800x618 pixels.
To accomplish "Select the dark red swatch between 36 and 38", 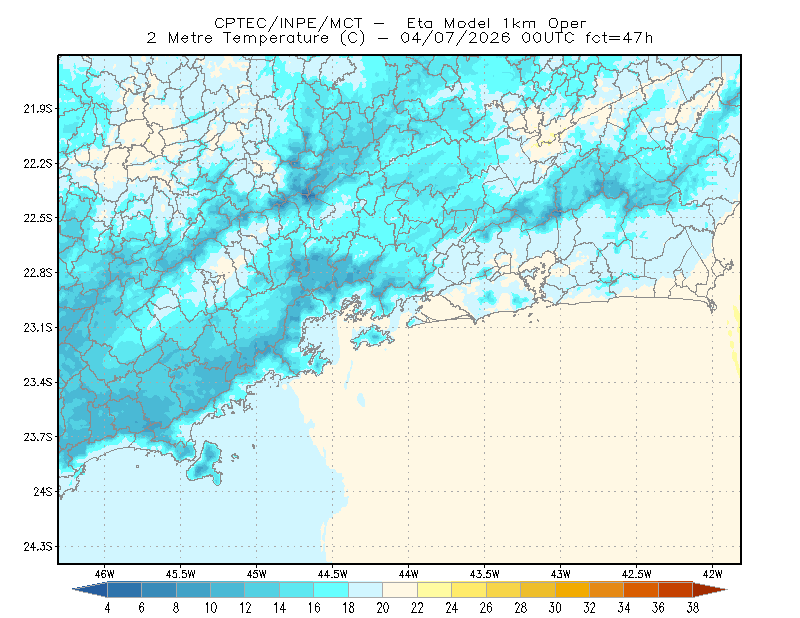I will 676,590.
